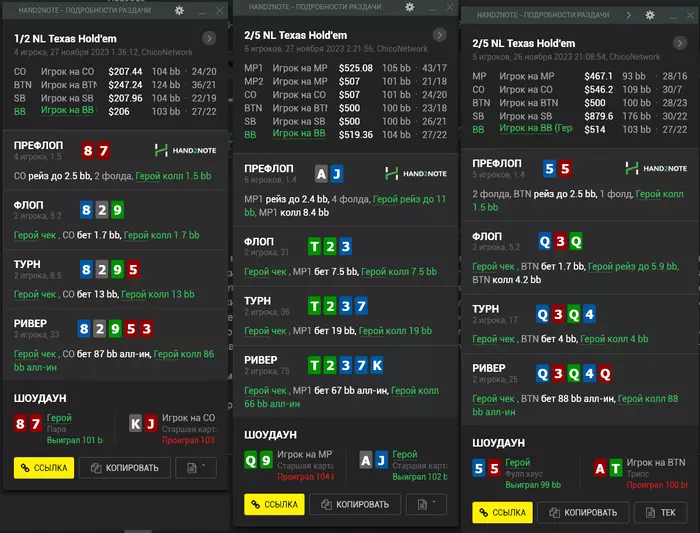The image size is (700, 533).
Task: Open settings gear in middle hand window
Action: click(409, 7)
